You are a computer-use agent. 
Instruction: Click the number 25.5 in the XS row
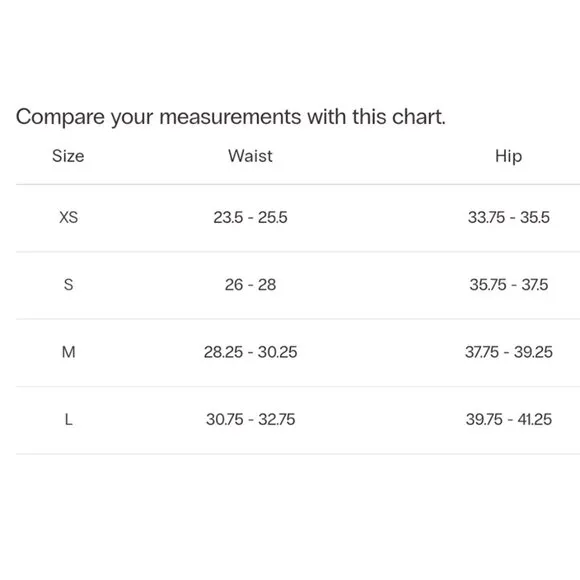(x=273, y=217)
